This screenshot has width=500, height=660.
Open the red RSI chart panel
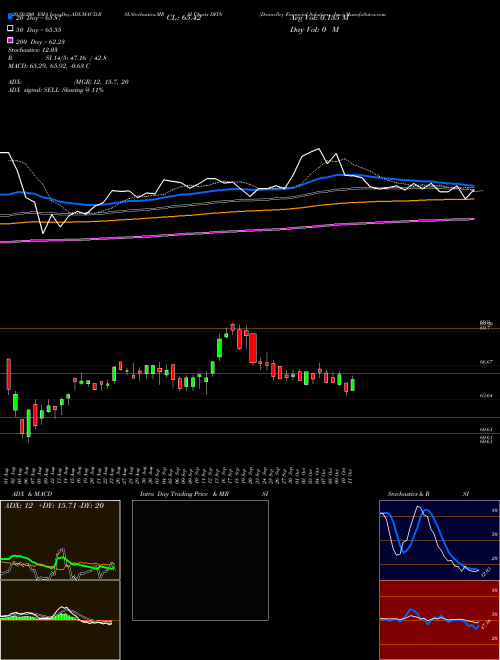point(439,620)
